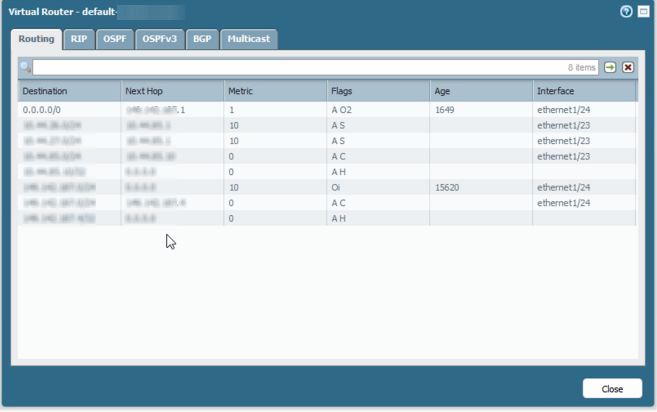Sort by the Next Hop column header
Image resolution: width=657 pixels, height=412 pixels.
tap(171, 91)
